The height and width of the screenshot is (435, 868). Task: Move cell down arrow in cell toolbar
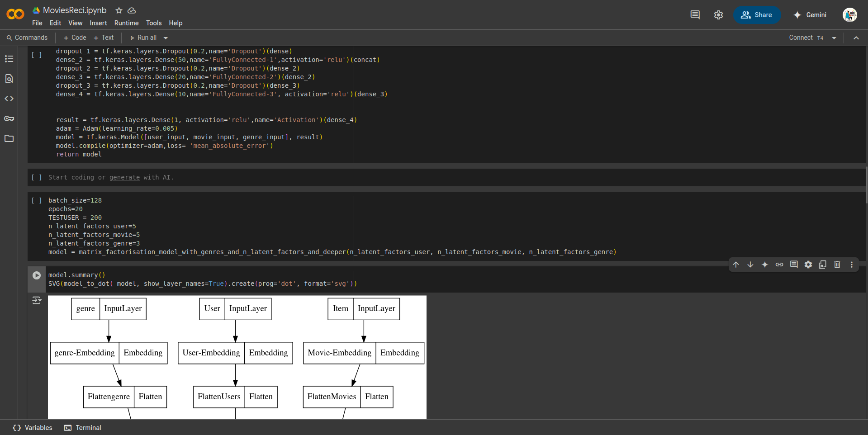click(750, 265)
